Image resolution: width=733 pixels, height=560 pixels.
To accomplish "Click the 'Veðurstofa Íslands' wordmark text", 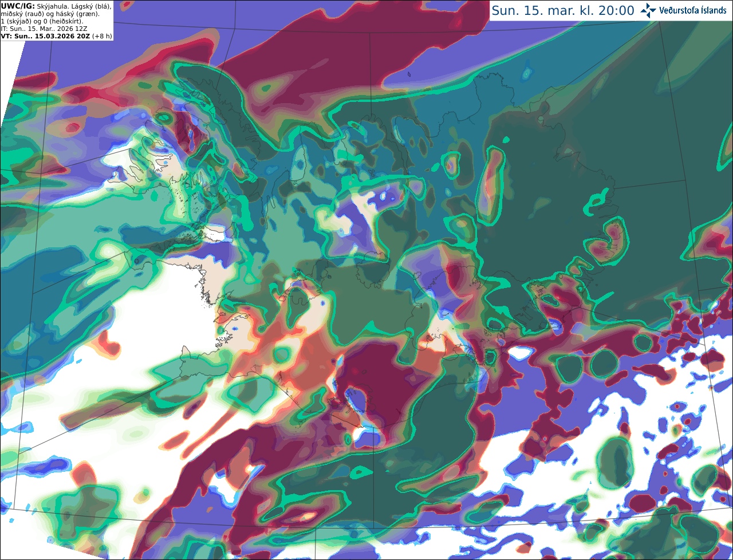I will 693,10.
